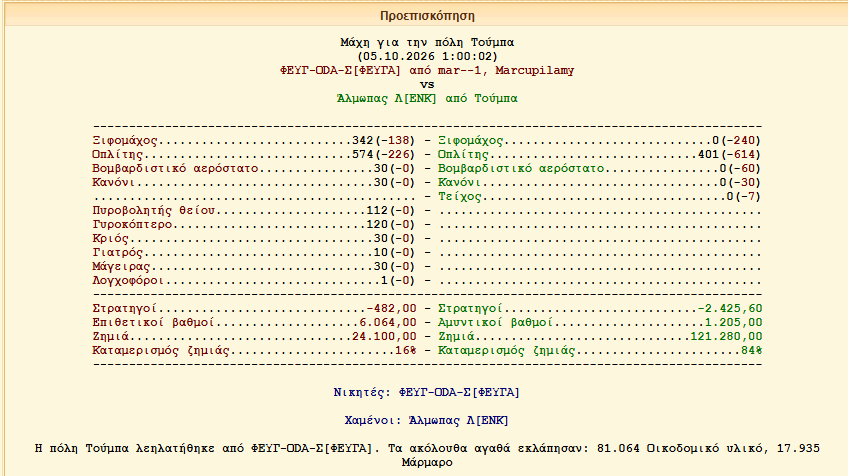The height and width of the screenshot is (476, 848).
Task: Click attacker Ζημιά value 24.100,00
Action: coord(385,336)
